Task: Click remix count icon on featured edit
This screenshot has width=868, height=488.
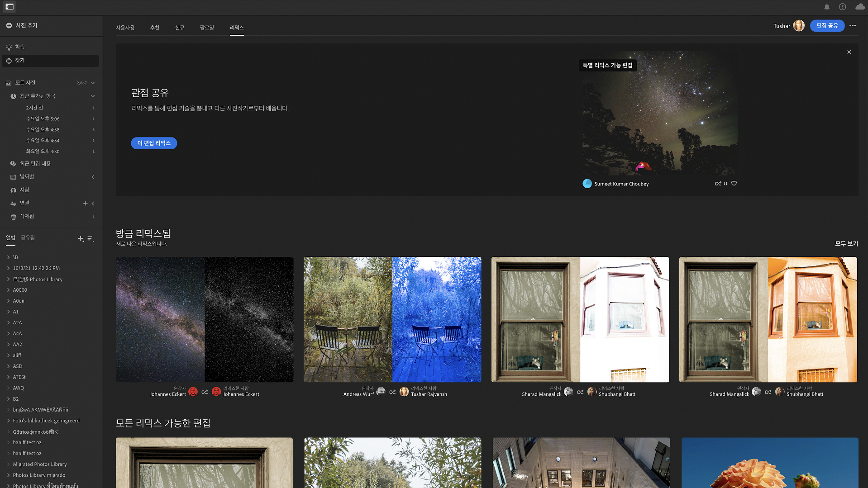Action: point(718,184)
